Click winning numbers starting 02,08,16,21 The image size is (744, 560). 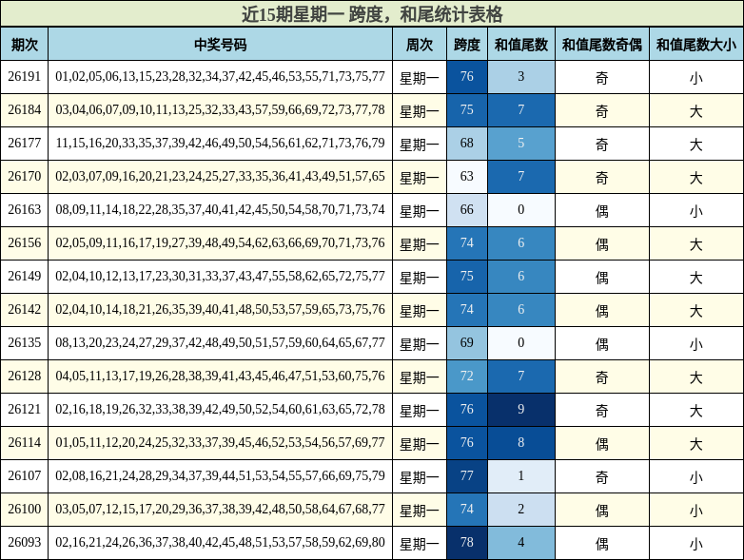coord(220,475)
